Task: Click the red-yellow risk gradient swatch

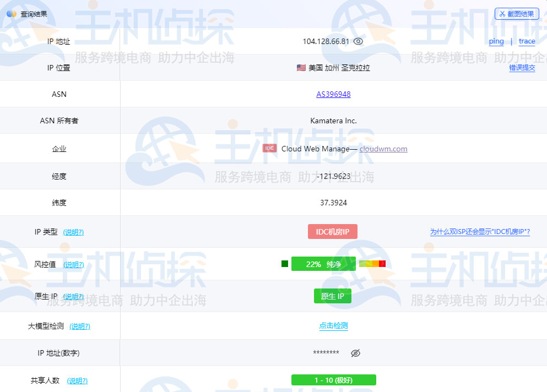Action: (x=372, y=264)
